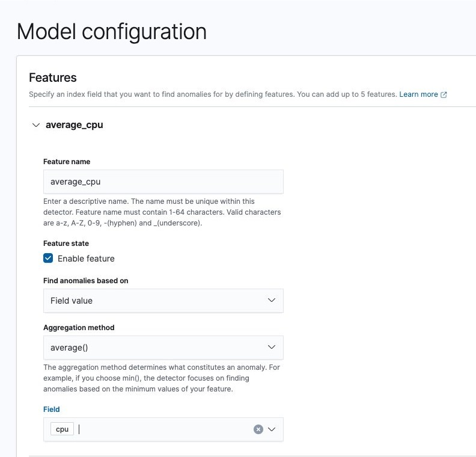Click the Aggregation method label
The height and width of the screenshot is (457, 476).
pyautogui.click(x=79, y=328)
